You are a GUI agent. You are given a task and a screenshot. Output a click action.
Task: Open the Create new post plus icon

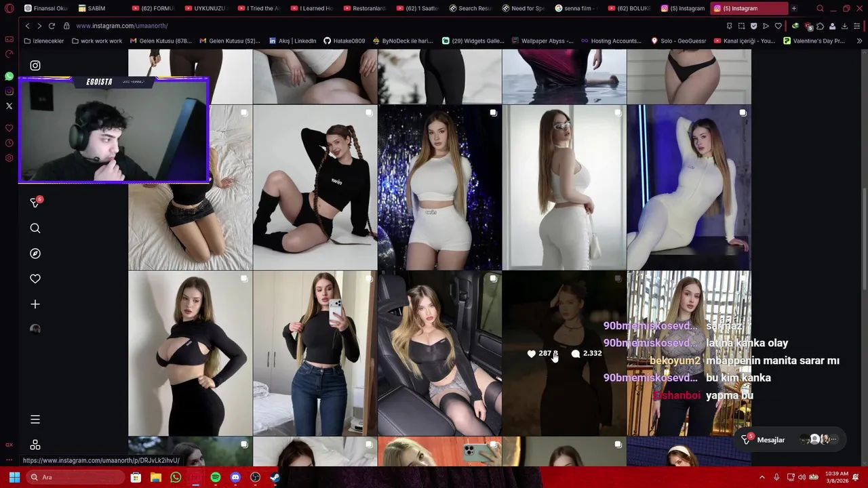[x=35, y=304]
